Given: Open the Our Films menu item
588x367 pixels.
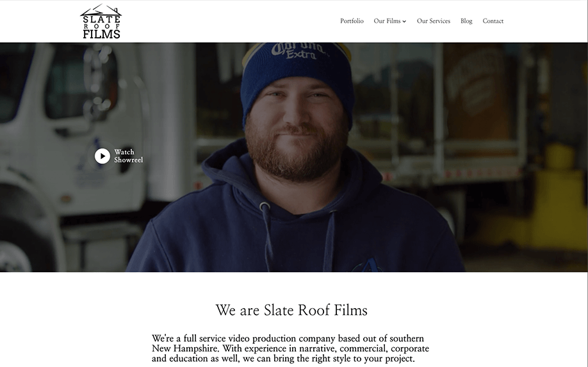Looking at the screenshot, I should tap(387, 21).
